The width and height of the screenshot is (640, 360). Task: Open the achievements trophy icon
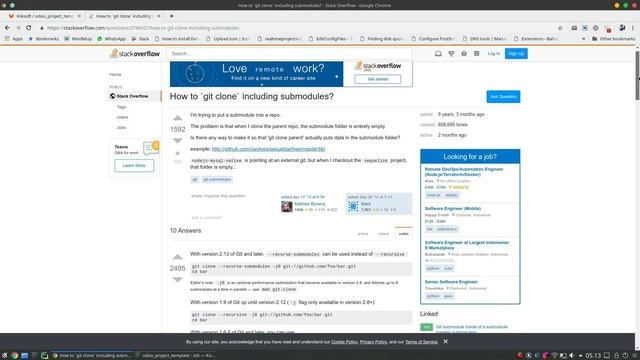coord(451,53)
